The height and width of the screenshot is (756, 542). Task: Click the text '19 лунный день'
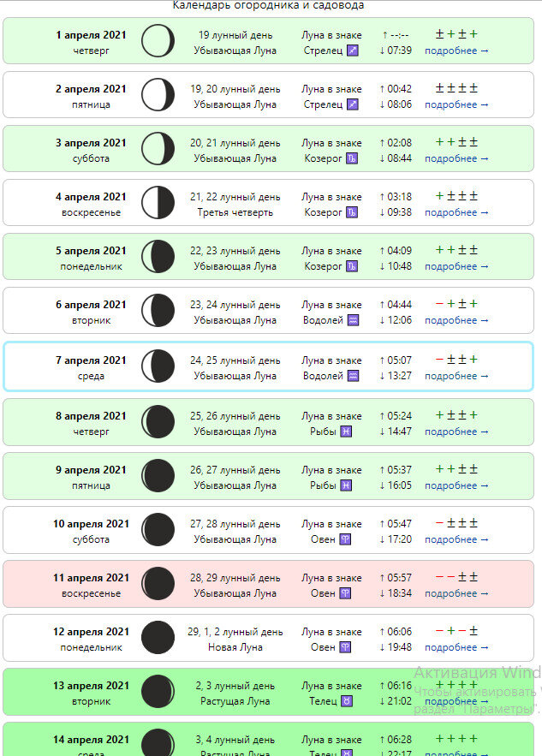coord(235,35)
